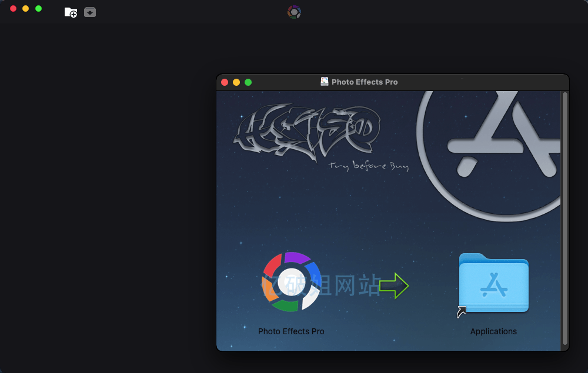Click the archive box toolbar icon

(x=90, y=12)
